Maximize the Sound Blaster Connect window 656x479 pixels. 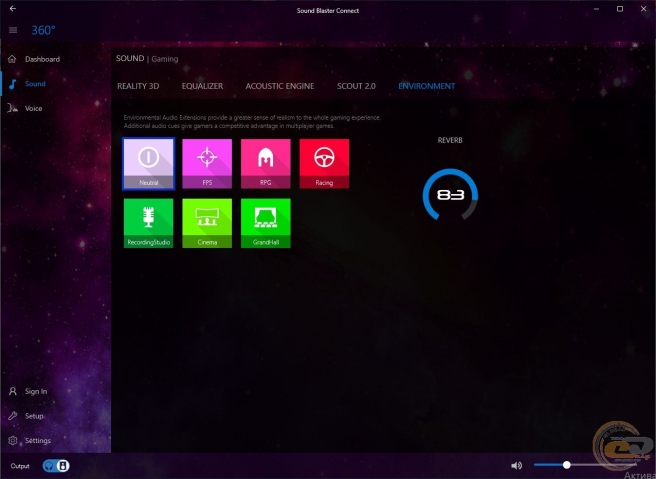tap(620, 8)
